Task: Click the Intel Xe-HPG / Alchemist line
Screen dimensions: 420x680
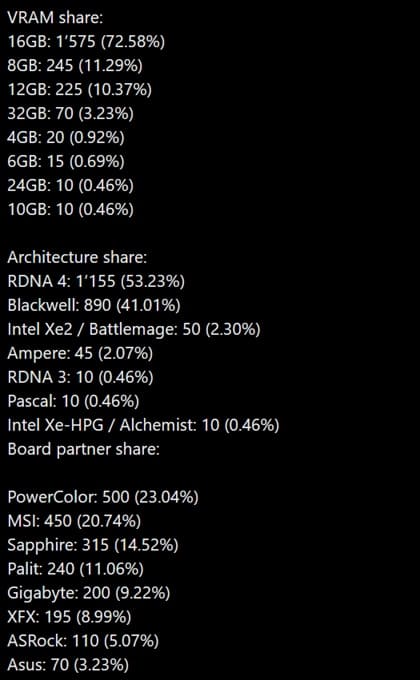Action: click(143, 425)
